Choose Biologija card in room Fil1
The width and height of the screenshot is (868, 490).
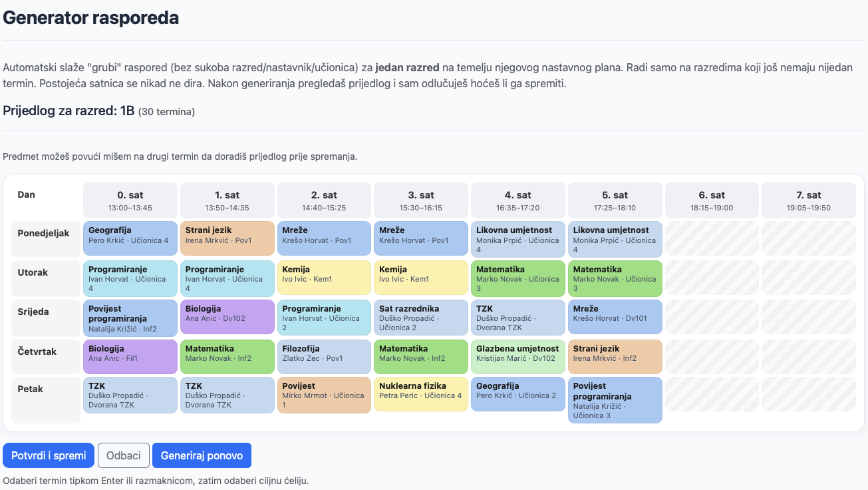(130, 357)
